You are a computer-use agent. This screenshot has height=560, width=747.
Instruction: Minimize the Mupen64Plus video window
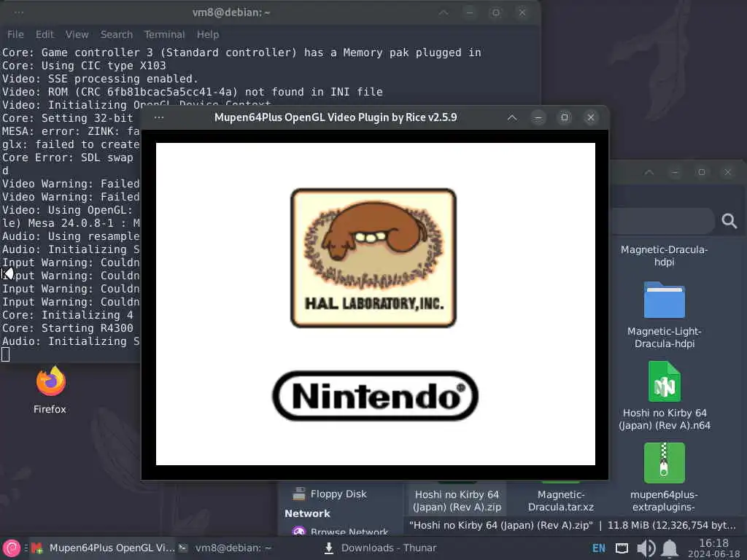pyautogui.click(x=538, y=117)
